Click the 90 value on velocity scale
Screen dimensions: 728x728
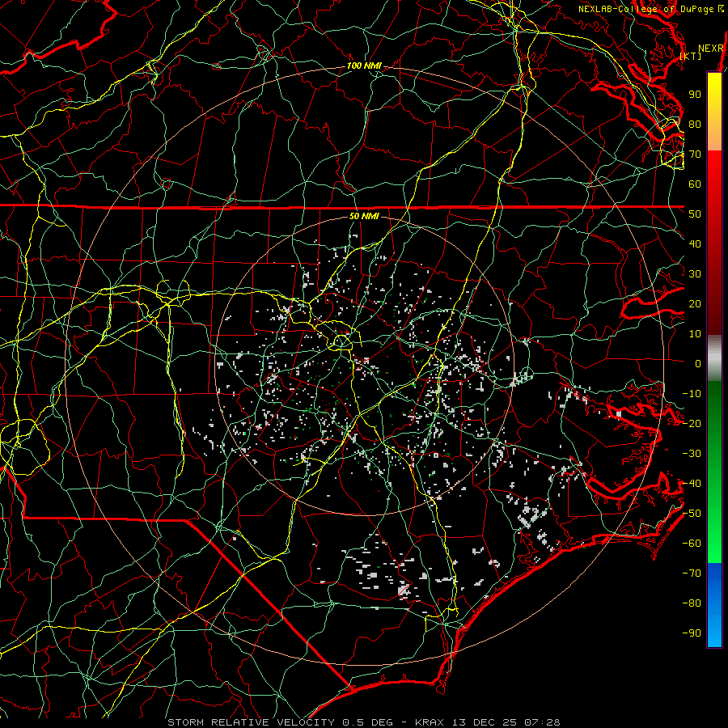pos(695,95)
